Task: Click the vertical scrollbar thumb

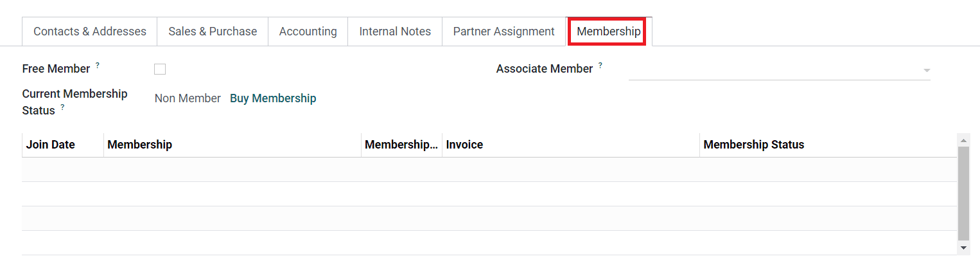Action: pos(963,193)
